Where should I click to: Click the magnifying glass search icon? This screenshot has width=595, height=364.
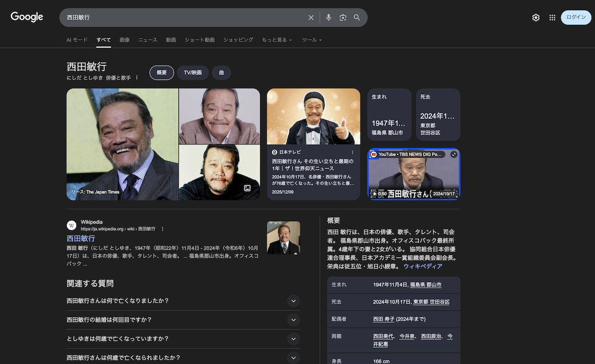[x=357, y=17]
